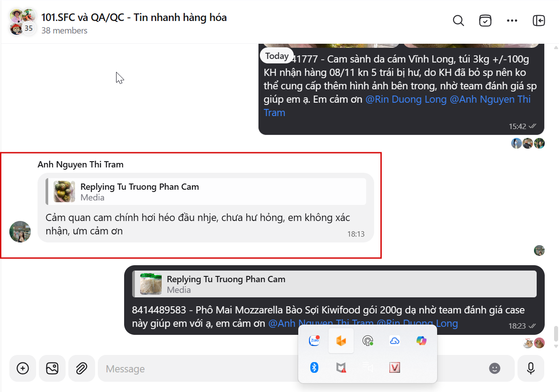This screenshot has height=392, width=559.
Task: Click the chat scrollbar down arrow
Action: pyautogui.click(x=556, y=346)
